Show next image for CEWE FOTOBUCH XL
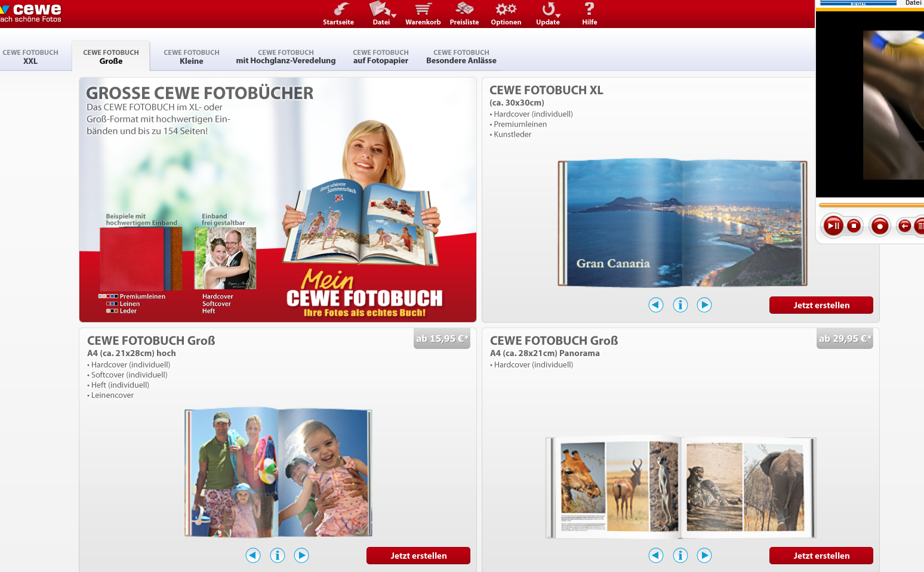924x572 pixels. pyautogui.click(x=704, y=305)
